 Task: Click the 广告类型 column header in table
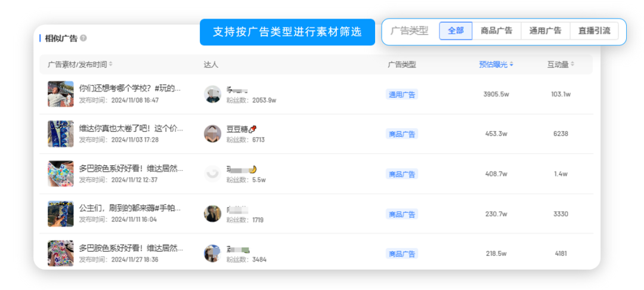(402, 64)
